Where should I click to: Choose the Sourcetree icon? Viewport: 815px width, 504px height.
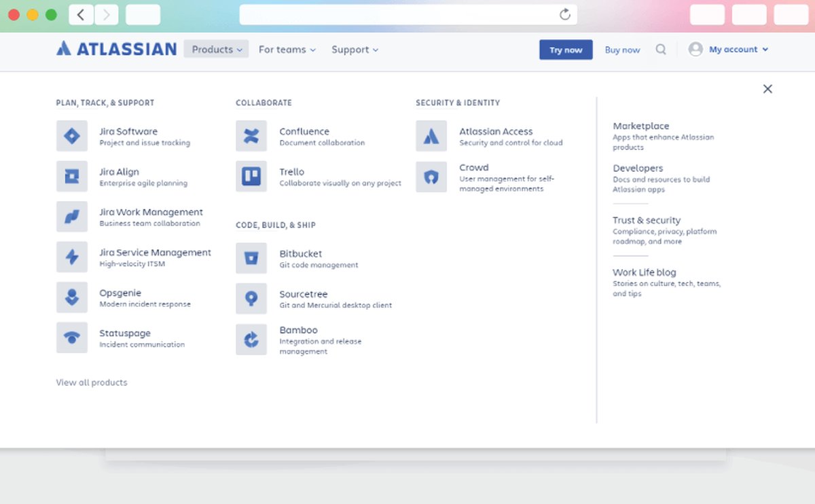251,299
